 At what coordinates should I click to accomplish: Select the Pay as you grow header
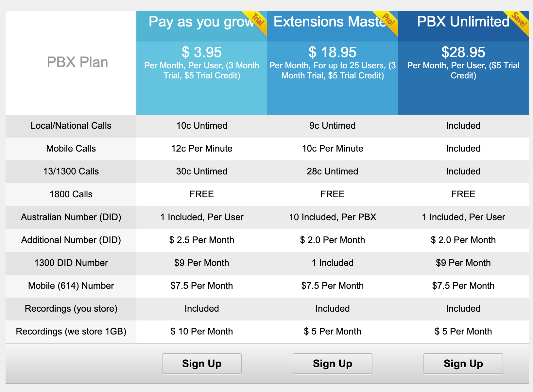[201, 22]
